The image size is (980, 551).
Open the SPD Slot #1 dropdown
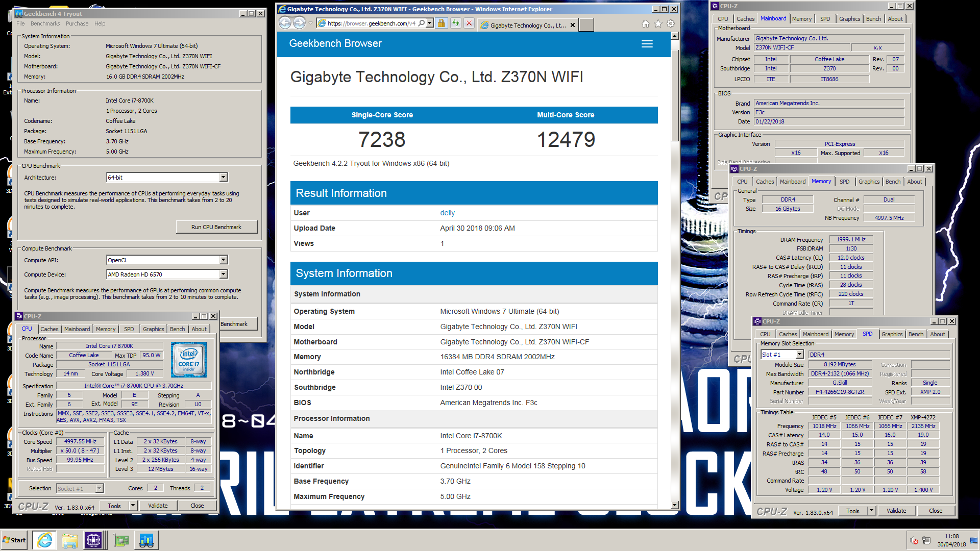click(799, 355)
